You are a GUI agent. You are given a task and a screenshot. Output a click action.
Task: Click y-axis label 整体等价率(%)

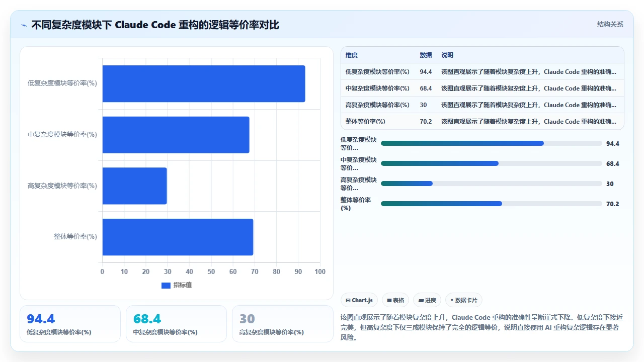point(75,237)
